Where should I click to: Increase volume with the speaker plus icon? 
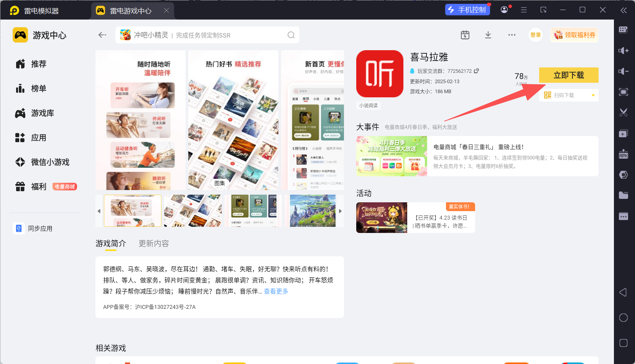click(623, 51)
